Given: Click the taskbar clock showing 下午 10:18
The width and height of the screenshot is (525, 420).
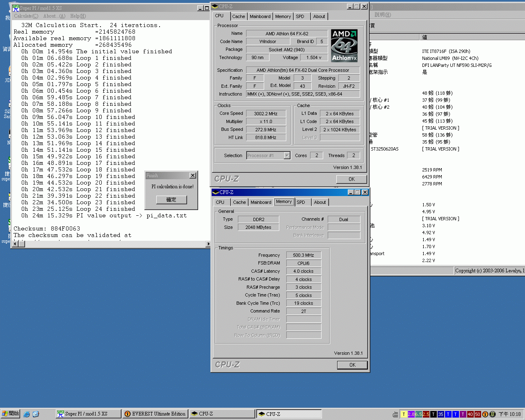Looking at the screenshot, I should [x=510, y=414].
